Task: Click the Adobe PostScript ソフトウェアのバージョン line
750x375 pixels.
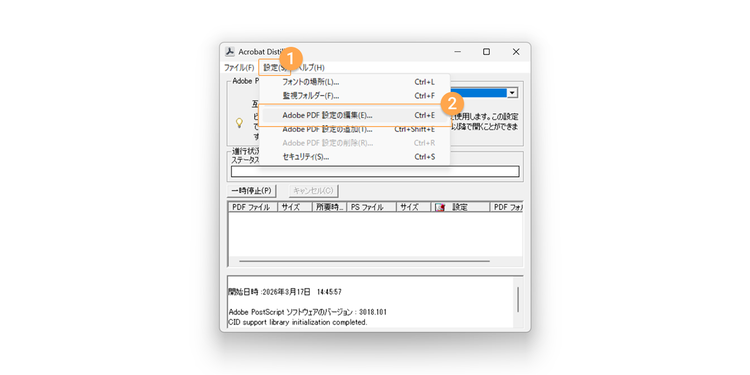Action: [x=308, y=312]
